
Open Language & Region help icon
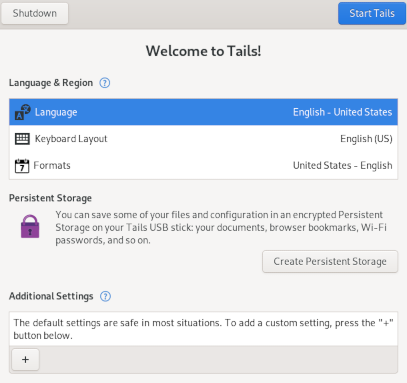tap(105, 83)
